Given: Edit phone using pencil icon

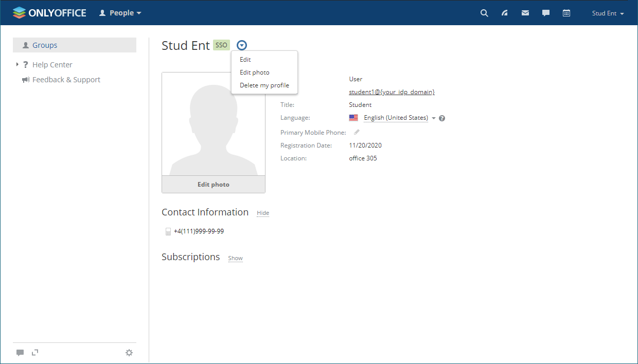Looking at the screenshot, I should 356,132.
